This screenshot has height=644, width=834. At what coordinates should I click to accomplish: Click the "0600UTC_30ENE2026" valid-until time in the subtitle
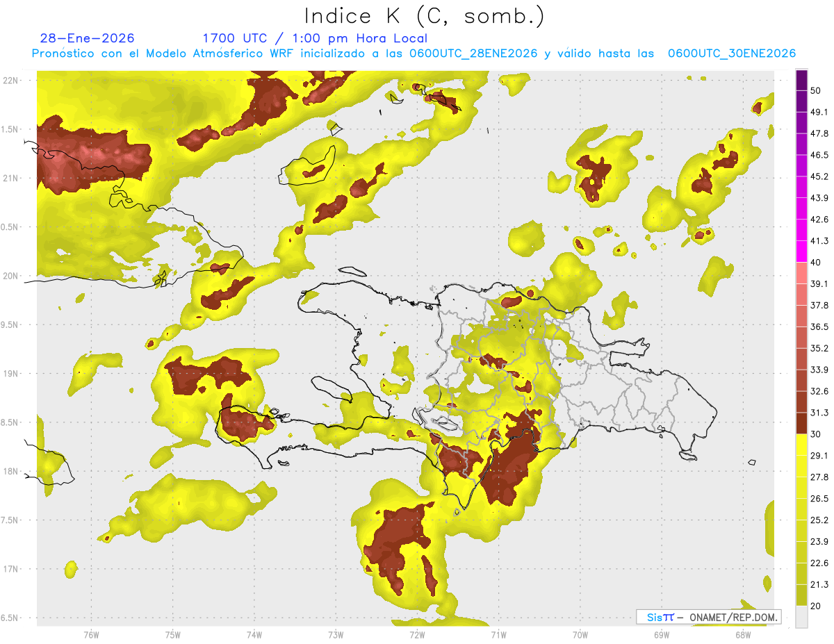click(732, 53)
